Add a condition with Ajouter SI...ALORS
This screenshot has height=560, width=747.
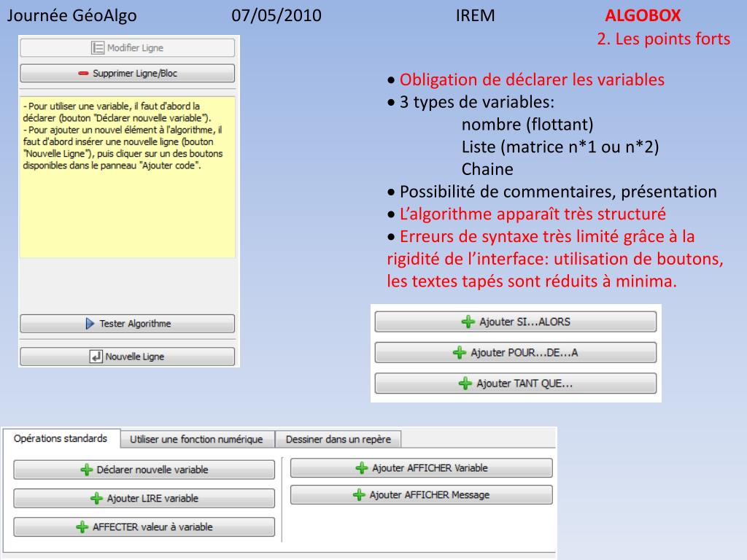516,322
